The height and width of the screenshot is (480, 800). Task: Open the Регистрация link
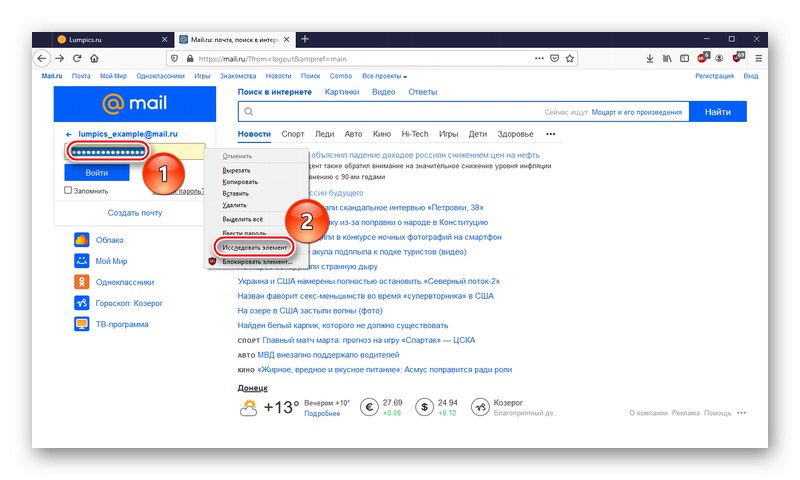point(714,76)
